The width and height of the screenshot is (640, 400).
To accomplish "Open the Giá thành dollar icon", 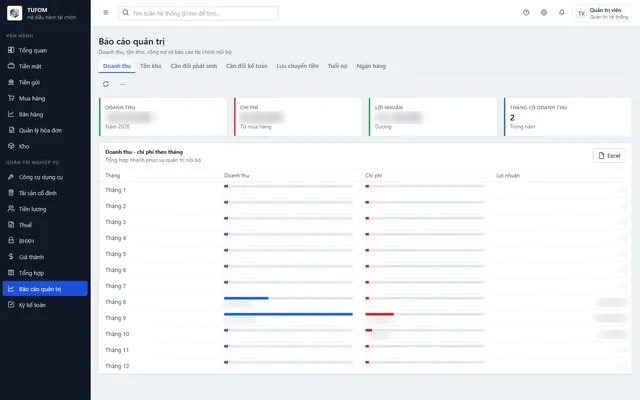I will coord(11,257).
